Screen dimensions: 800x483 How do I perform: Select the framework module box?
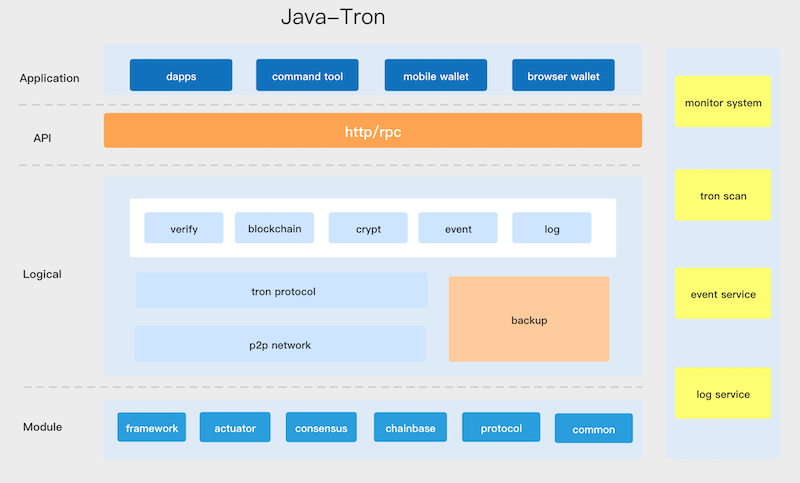[x=152, y=427]
